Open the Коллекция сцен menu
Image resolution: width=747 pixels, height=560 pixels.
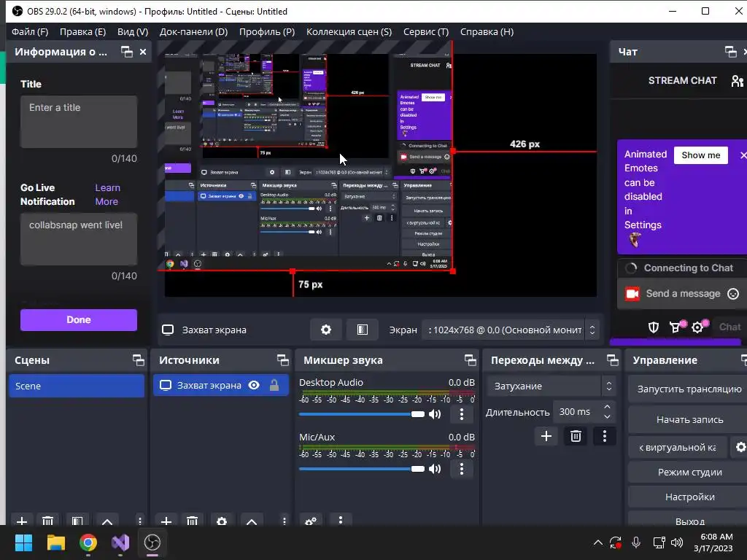click(x=349, y=32)
